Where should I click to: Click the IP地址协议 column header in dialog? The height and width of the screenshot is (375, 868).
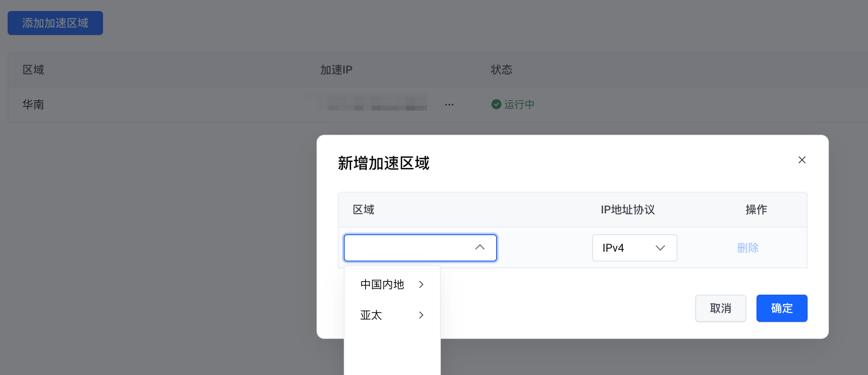click(x=628, y=210)
